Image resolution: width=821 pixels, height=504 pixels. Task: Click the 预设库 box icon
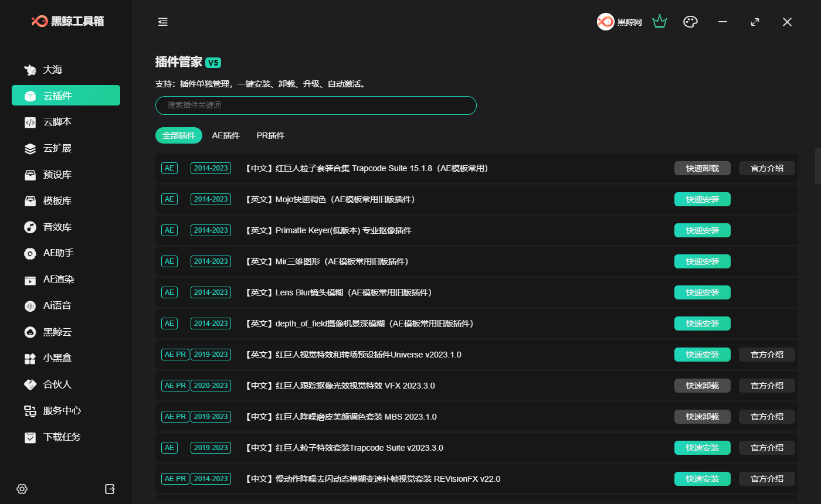30,175
